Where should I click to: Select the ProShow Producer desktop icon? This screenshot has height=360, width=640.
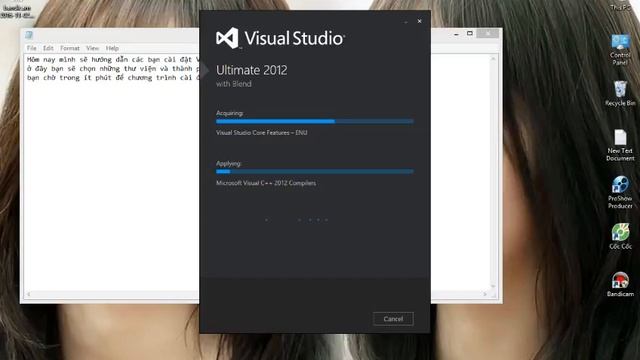click(620, 192)
